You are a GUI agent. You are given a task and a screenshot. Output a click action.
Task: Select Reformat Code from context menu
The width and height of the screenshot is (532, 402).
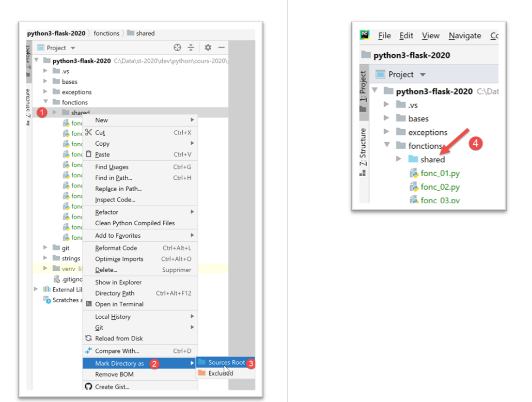point(116,248)
